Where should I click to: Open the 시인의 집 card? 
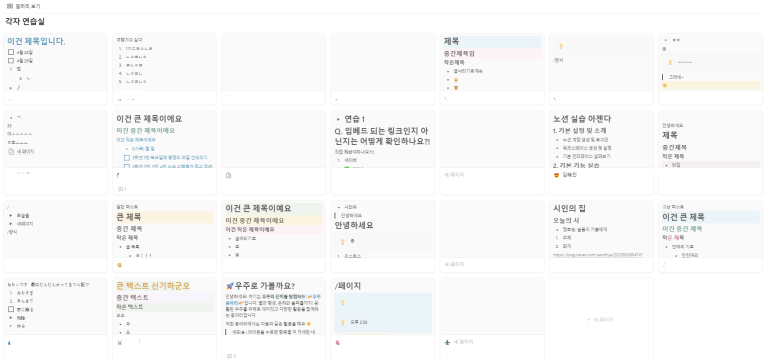(x=601, y=236)
